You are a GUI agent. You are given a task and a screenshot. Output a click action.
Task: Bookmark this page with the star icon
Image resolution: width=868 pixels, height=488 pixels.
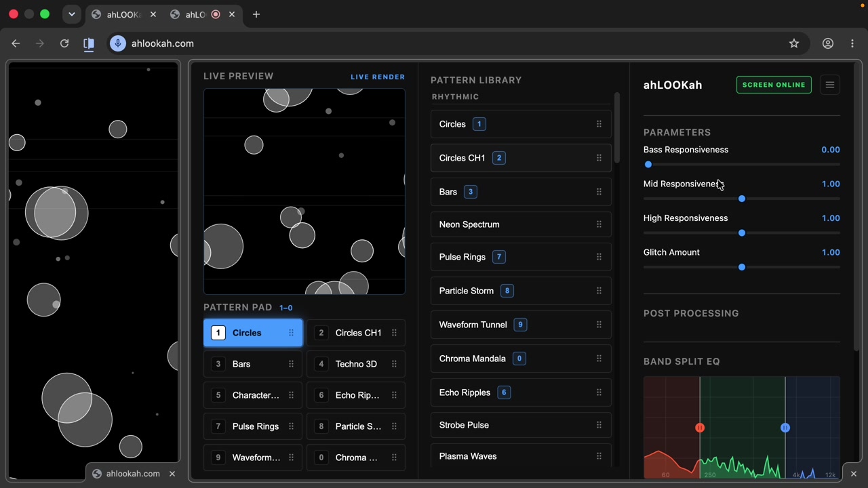pos(794,43)
